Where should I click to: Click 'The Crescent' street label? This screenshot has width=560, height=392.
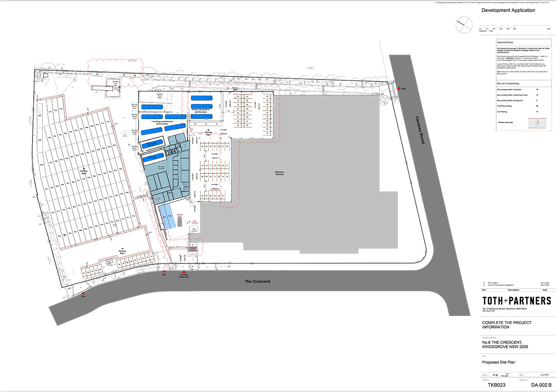click(x=257, y=281)
